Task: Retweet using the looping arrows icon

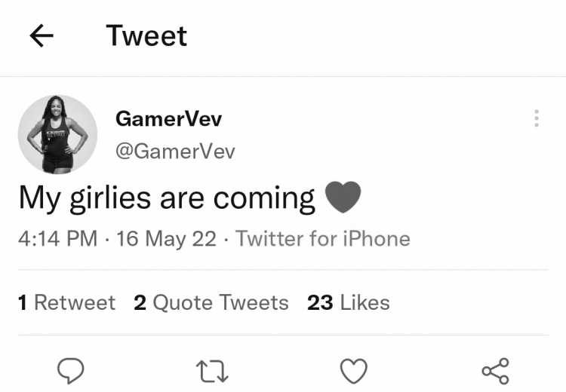Action: click(212, 372)
